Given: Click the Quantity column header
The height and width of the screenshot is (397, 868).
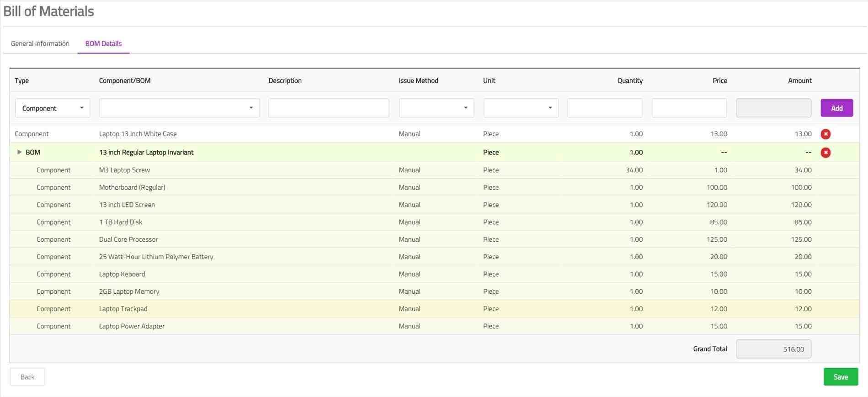Looking at the screenshot, I should [630, 81].
